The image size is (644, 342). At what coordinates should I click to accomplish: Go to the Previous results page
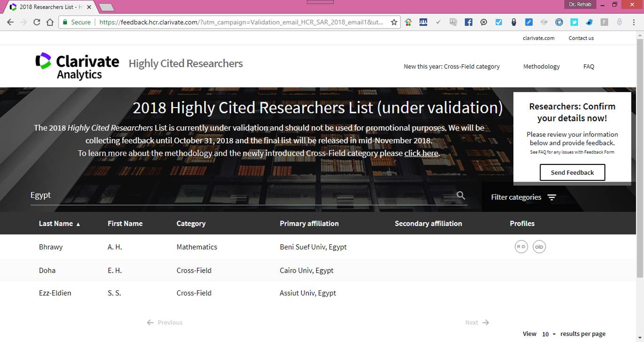pos(165,322)
